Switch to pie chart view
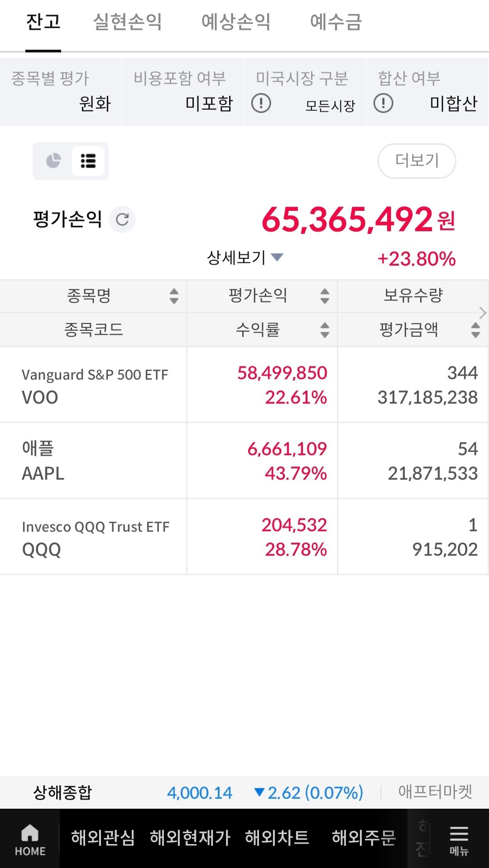This screenshot has height=868, width=489. pyautogui.click(x=53, y=161)
